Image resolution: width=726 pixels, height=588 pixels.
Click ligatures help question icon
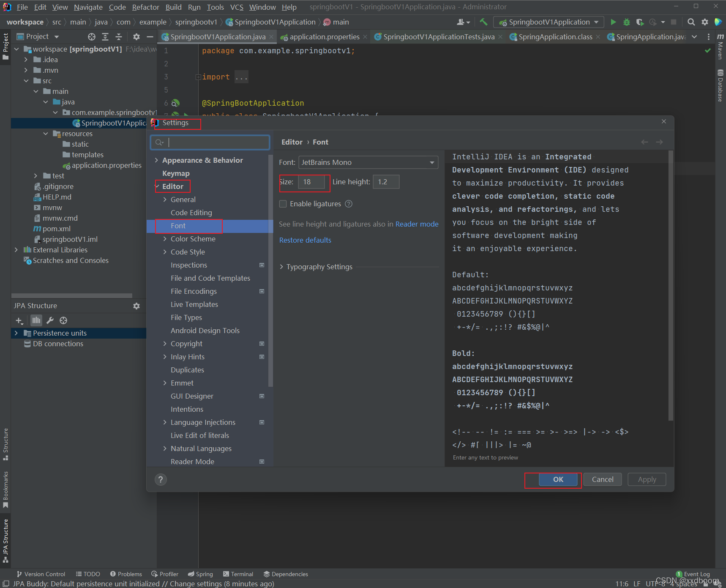point(349,204)
